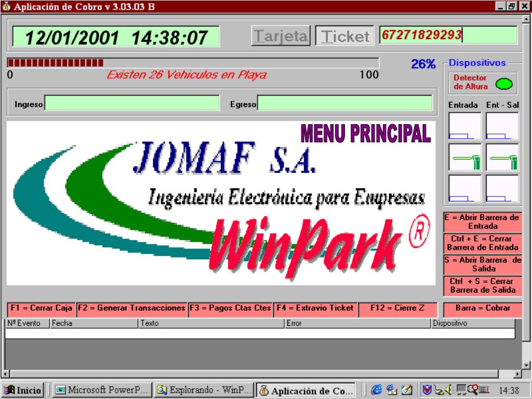532x399 pixels.
Task: Click the Ingreso input field
Action: 132,103
